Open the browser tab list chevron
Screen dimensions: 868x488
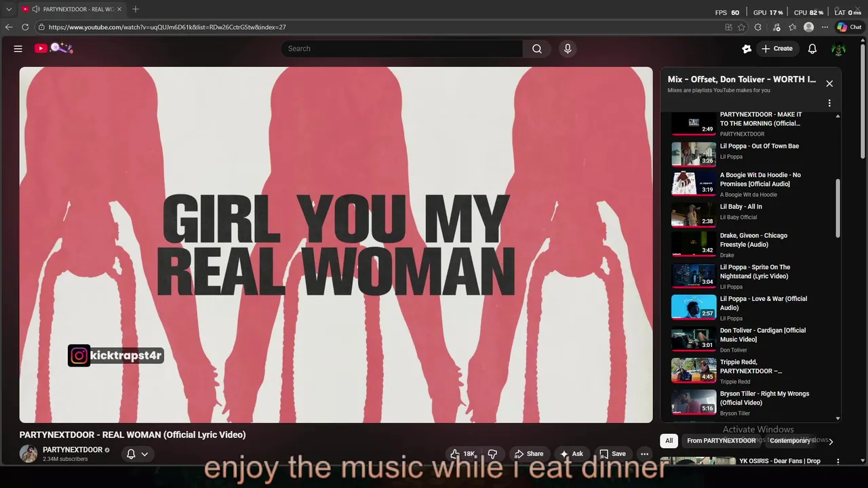(x=9, y=9)
